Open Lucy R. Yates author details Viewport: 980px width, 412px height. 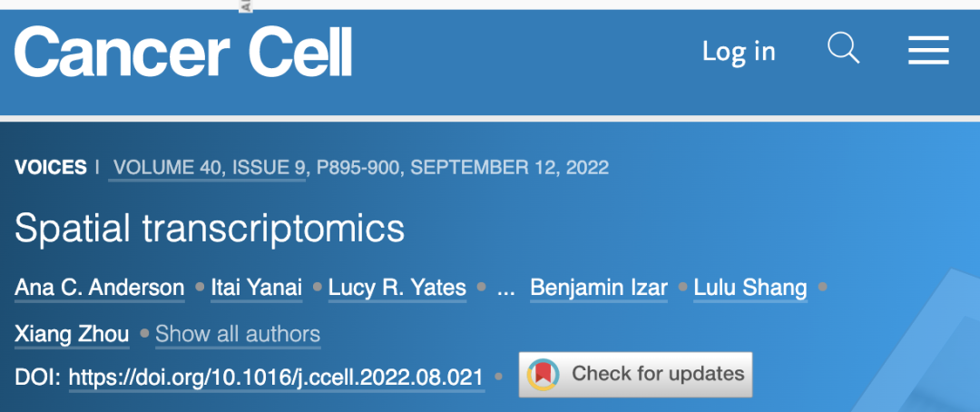click(x=397, y=288)
